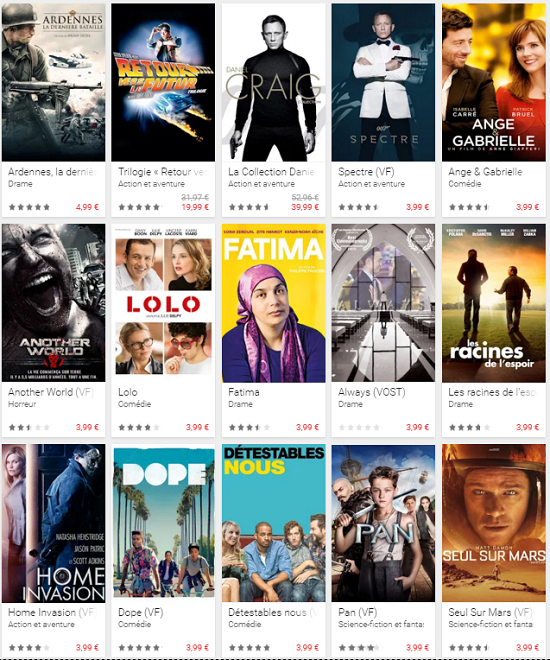550x660 pixels.
Task: Open the Spectre movie poster
Action: tap(383, 82)
